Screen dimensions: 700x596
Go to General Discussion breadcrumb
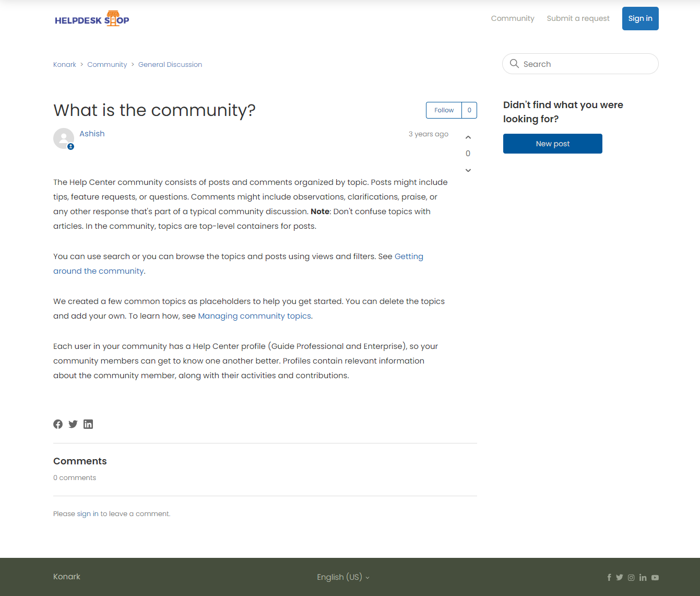170,65
